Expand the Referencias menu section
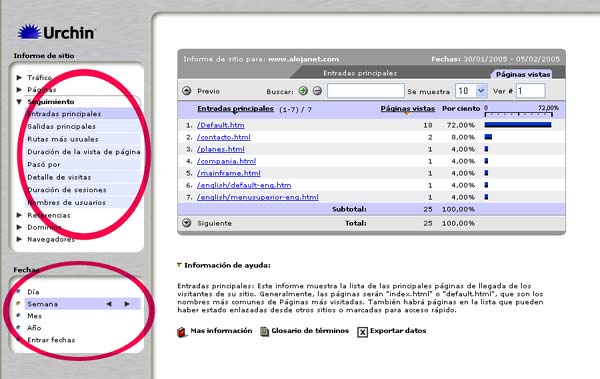Viewport: 600px width, 379px height. (x=19, y=216)
